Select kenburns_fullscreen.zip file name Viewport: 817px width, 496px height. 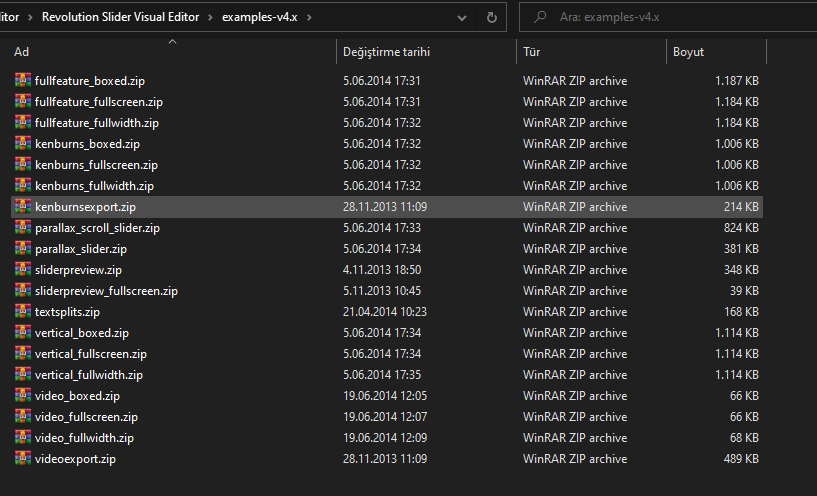[x=96, y=165]
